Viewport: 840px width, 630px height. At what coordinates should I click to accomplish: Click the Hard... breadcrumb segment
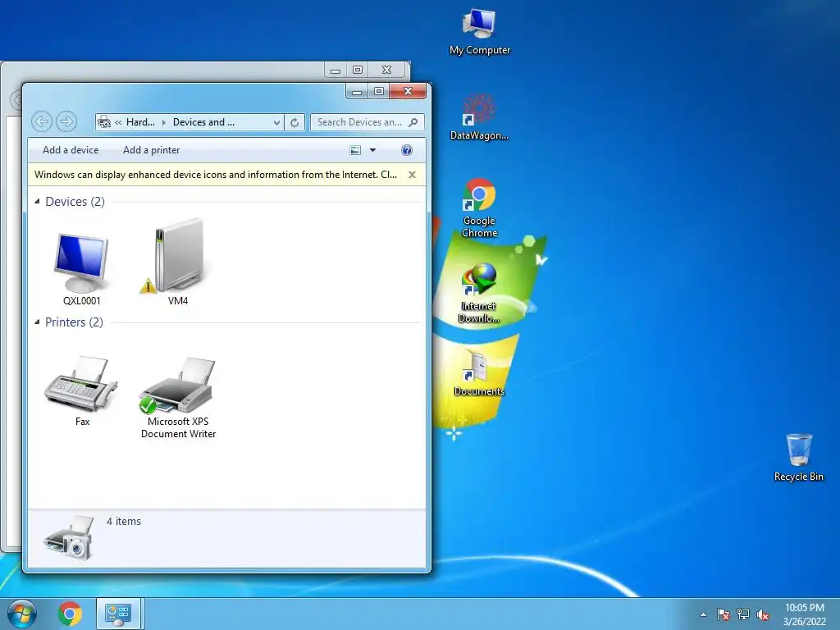[x=140, y=122]
